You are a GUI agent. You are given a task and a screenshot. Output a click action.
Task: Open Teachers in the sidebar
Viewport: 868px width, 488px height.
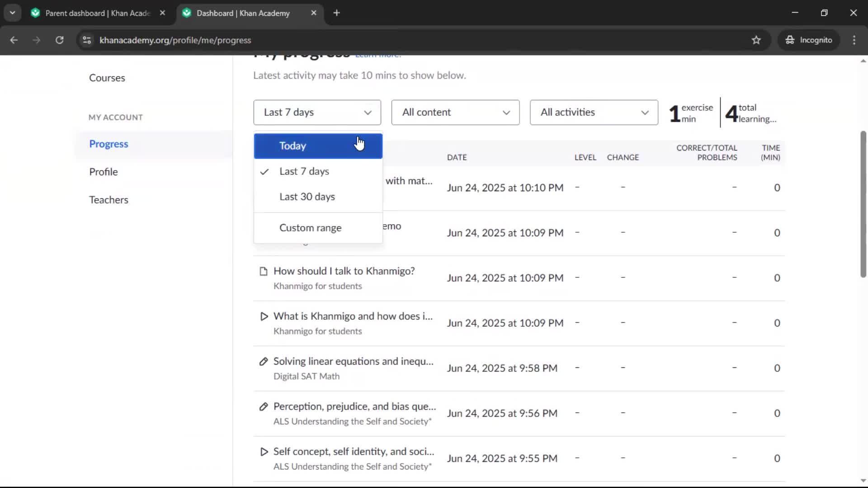coord(108,200)
